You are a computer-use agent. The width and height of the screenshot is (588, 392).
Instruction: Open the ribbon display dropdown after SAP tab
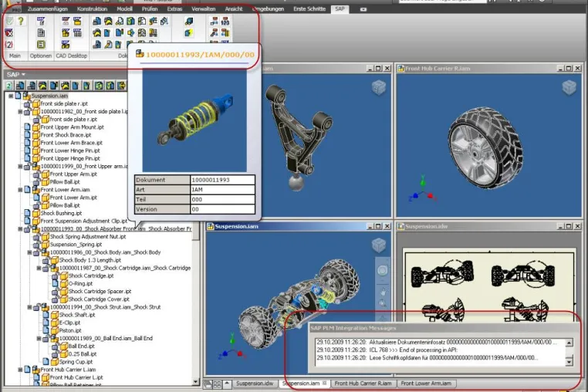coord(363,9)
